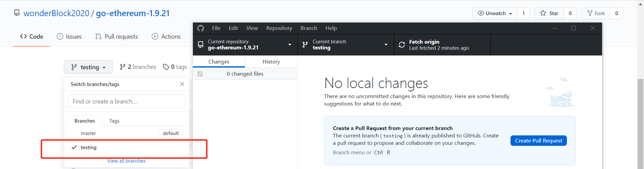Open the View all branches link
This screenshot has width=644, height=169.
tap(126, 161)
